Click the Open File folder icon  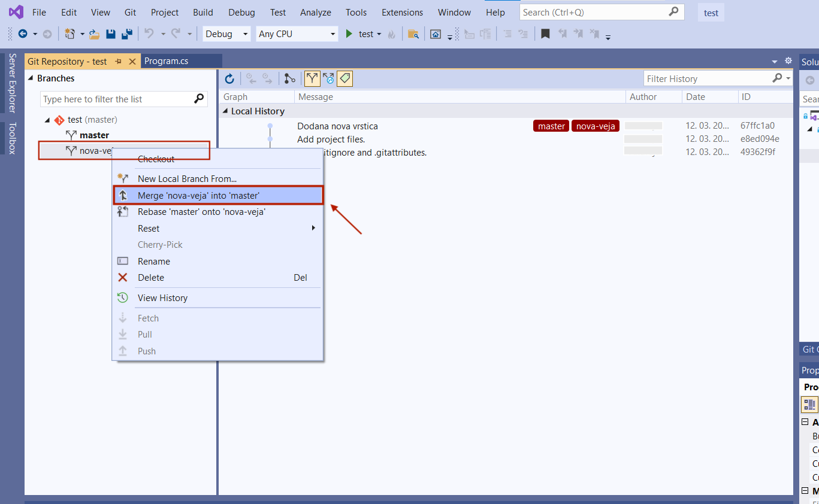point(95,34)
